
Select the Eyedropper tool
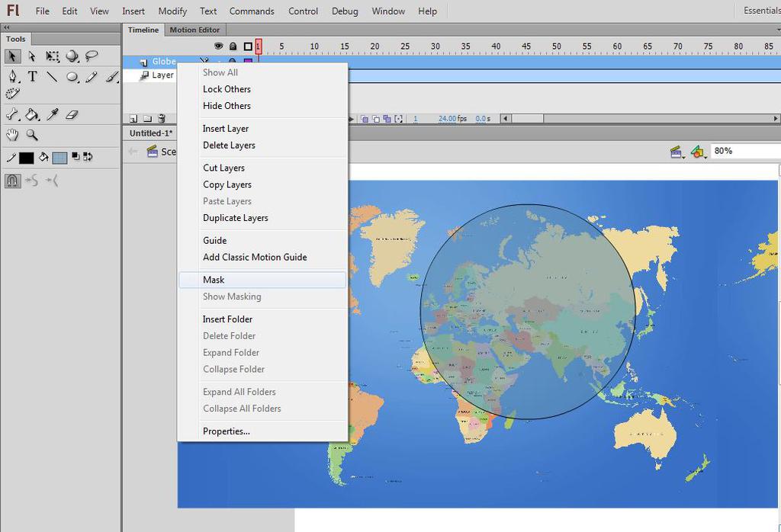pos(53,114)
